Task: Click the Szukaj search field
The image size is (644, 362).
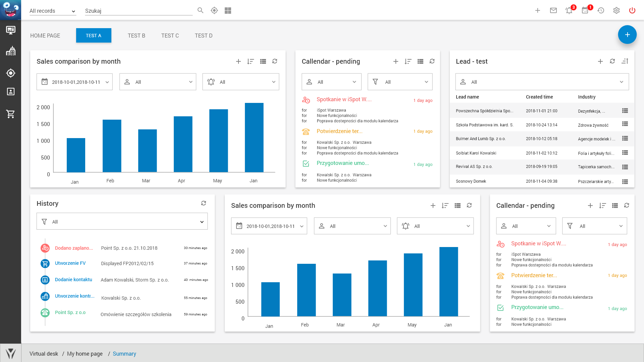Action: tap(139, 11)
